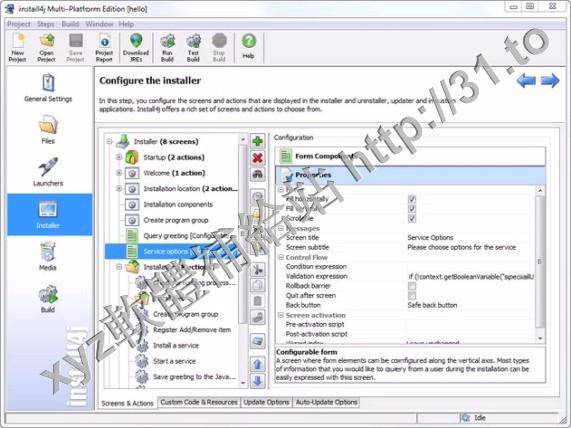This screenshot has width=571, height=428.
Task: Click the Save Project toolbar icon
Action: tap(75, 48)
